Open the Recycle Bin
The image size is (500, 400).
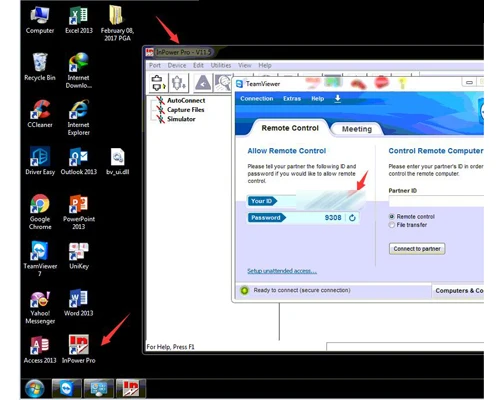coord(40,67)
